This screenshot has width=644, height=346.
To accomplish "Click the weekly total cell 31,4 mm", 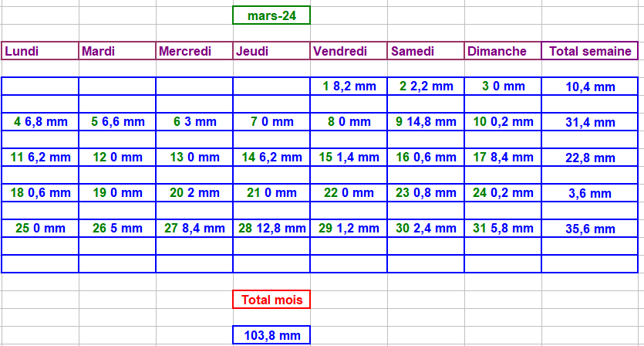I will (590, 122).
